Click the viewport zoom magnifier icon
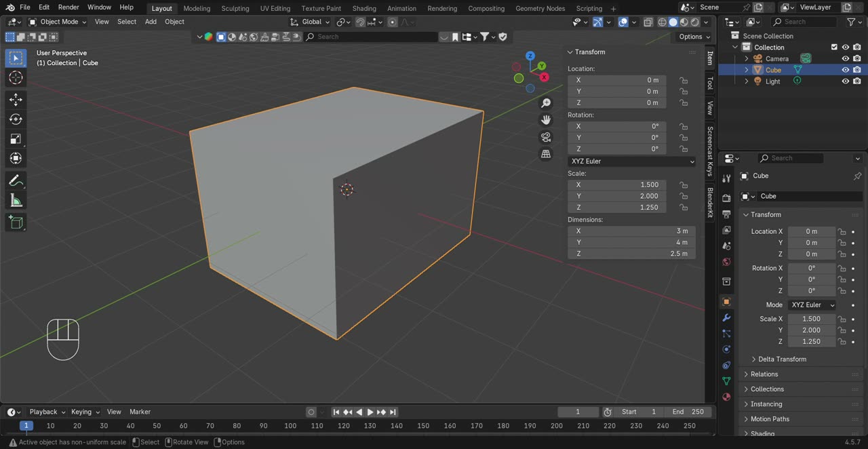This screenshot has width=868, height=449. tap(546, 103)
